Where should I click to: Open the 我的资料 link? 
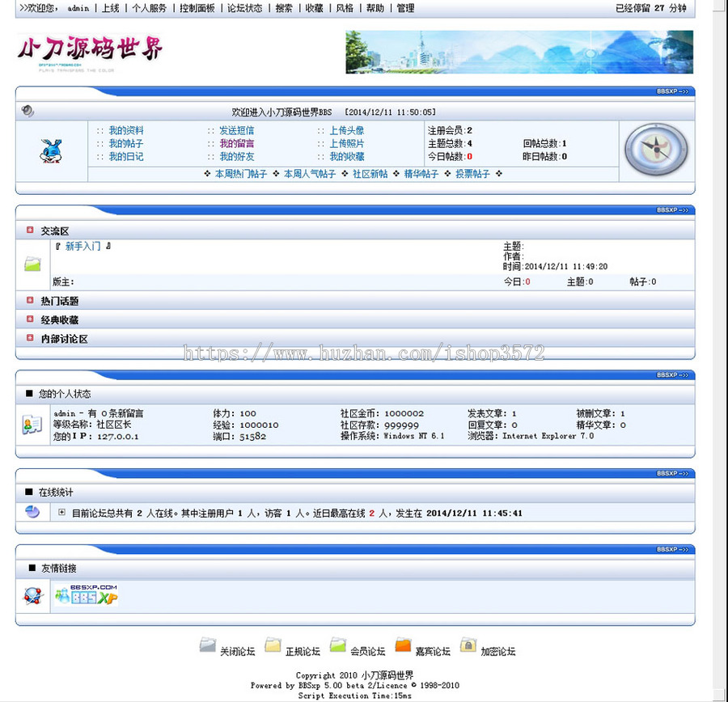click(126, 130)
